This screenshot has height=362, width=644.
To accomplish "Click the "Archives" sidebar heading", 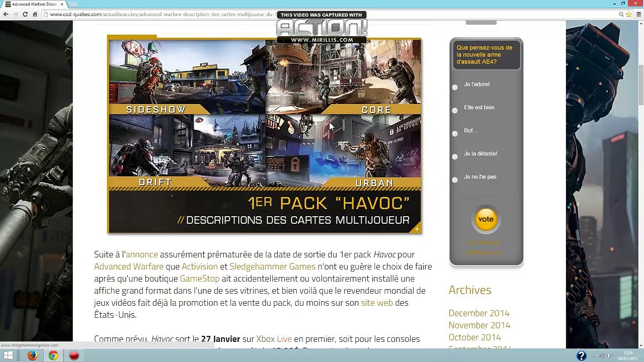I will 470,290.
